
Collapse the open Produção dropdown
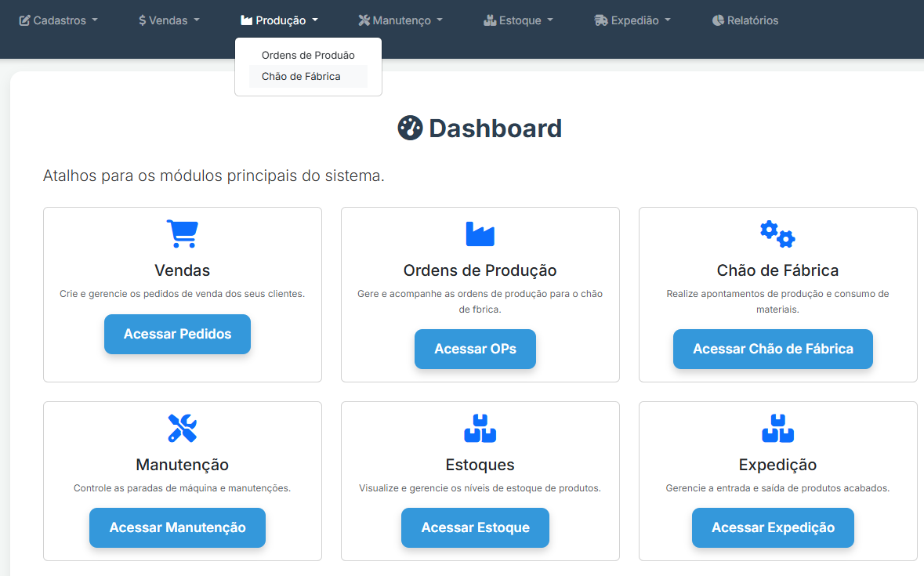click(x=280, y=20)
